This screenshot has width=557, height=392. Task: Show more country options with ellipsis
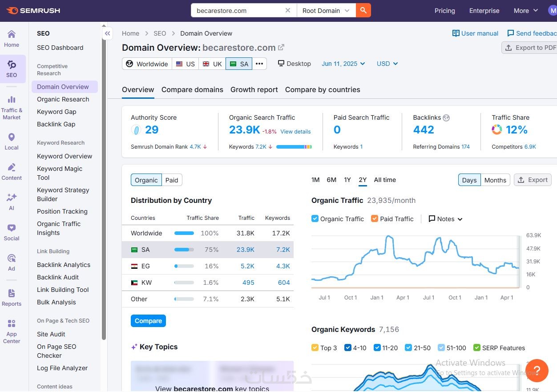tap(259, 64)
